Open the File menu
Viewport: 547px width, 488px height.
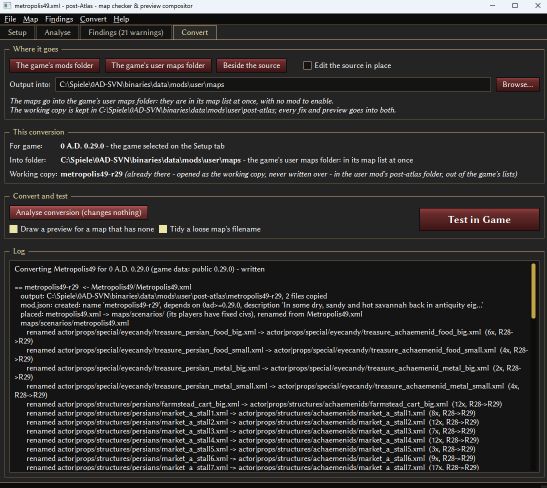point(10,19)
